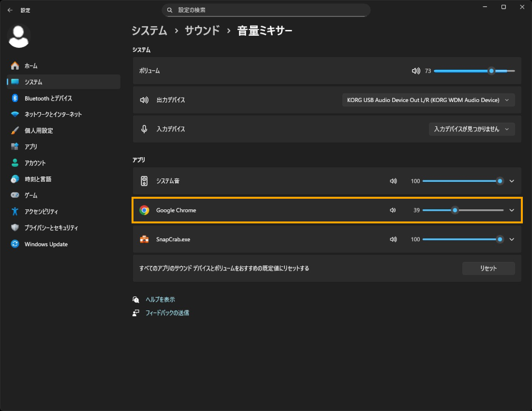
Task: Mute SnapCrab.exe using its speaker icon
Action: tap(393, 239)
